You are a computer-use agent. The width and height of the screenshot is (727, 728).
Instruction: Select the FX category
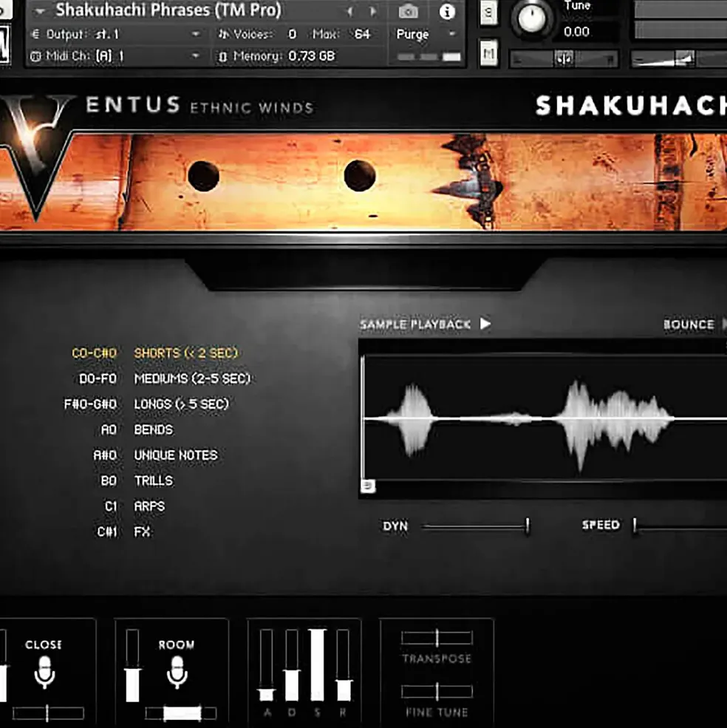(x=142, y=531)
